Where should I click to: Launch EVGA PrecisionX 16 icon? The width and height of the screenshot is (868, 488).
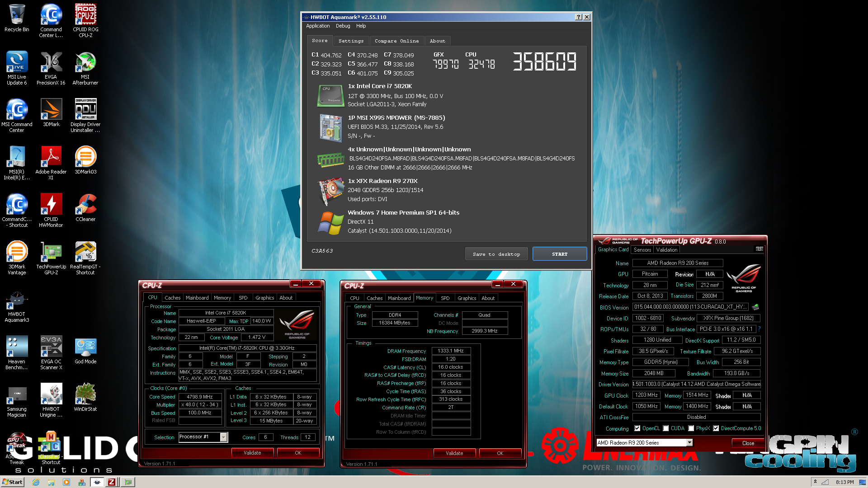(51, 68)
